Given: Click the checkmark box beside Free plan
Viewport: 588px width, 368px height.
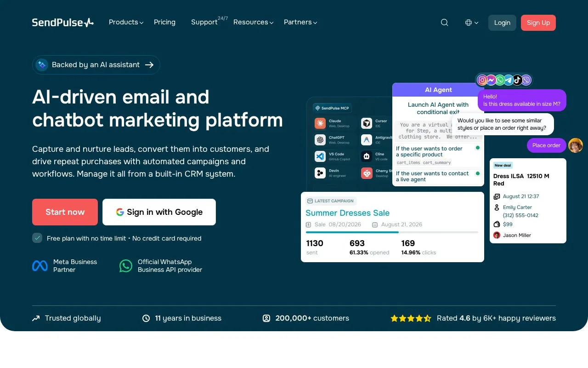Looking at the screenshot, I should (37, 238).
